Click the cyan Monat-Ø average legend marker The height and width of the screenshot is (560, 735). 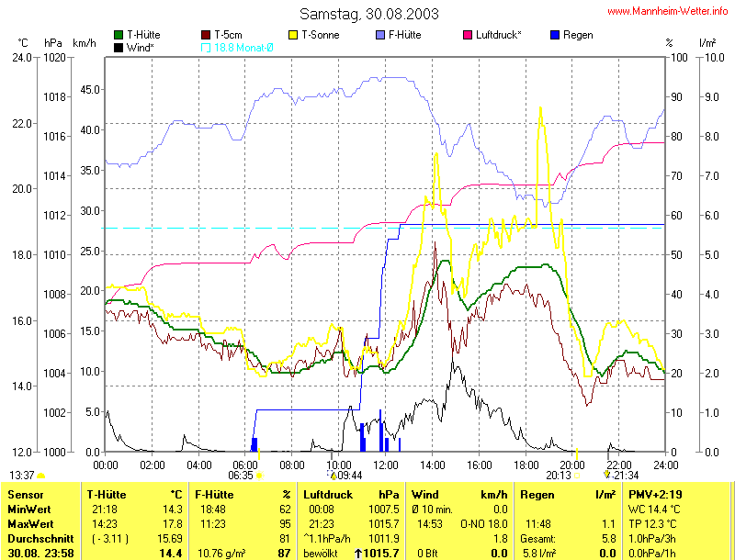tap(206, 47)
